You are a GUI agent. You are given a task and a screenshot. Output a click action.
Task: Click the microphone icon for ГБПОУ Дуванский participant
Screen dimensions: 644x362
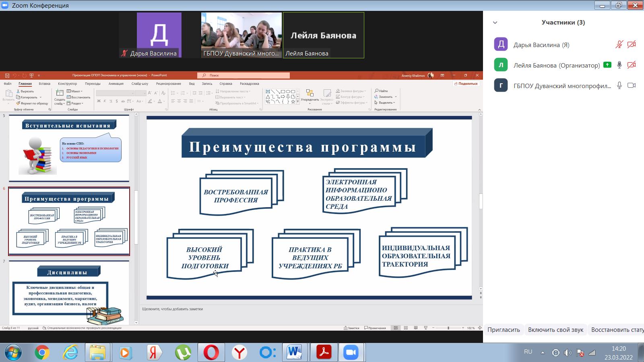(x=619, y=85)
